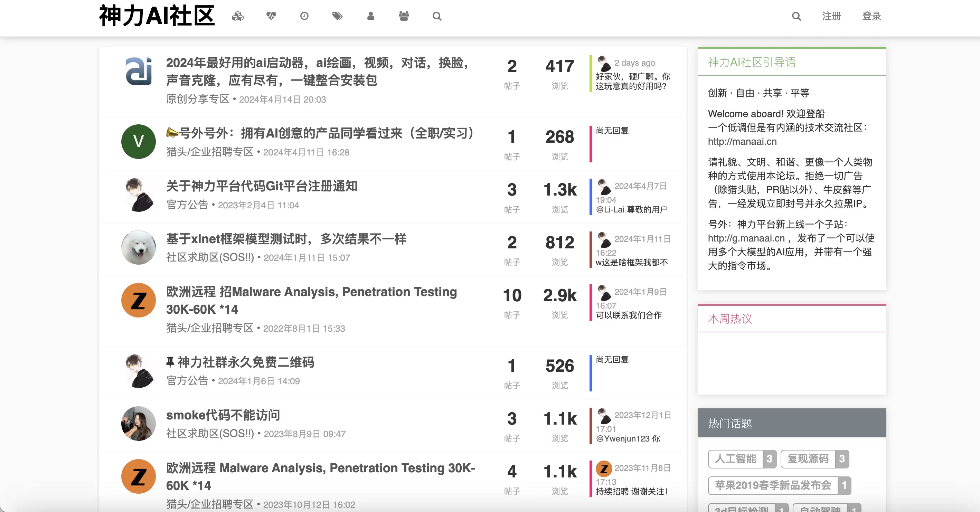Click small Z replier avatar next to 2023年11月8日
The height and width of the screenshot is (512, 980).
604,468
